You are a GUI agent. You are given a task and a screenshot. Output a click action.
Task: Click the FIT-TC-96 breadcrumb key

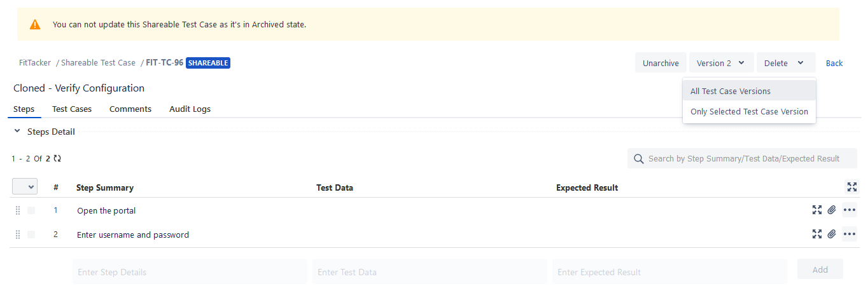coord(164,62)
